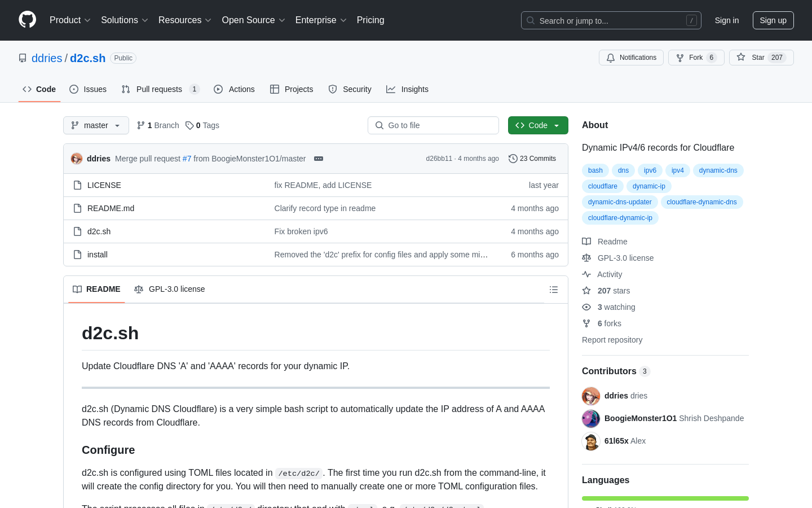Image resolution: width=812 pixels, height=508 pixels.
Task: Click the ipv6 topic tag
Action: point(650,170)
